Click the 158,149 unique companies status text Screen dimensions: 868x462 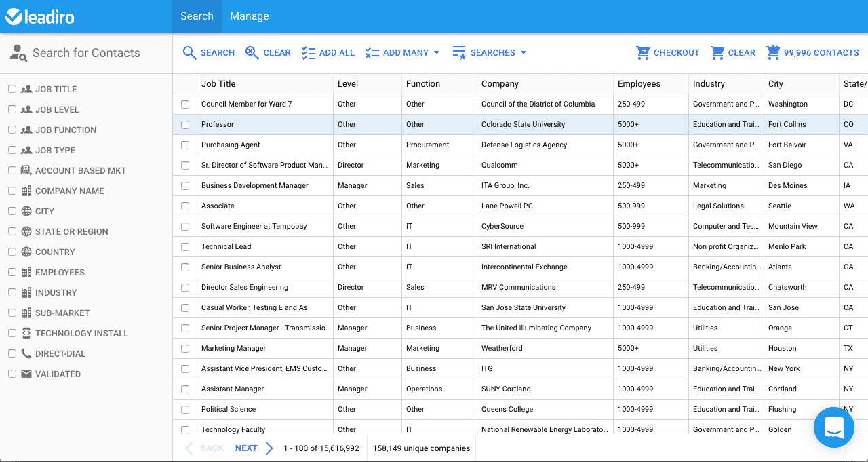421,448
